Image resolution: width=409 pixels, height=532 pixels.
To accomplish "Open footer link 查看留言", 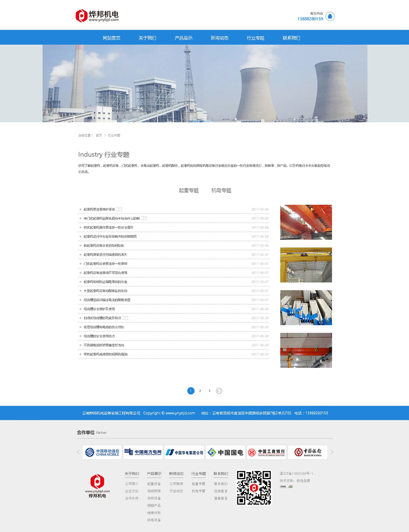I will click(221, 498).
